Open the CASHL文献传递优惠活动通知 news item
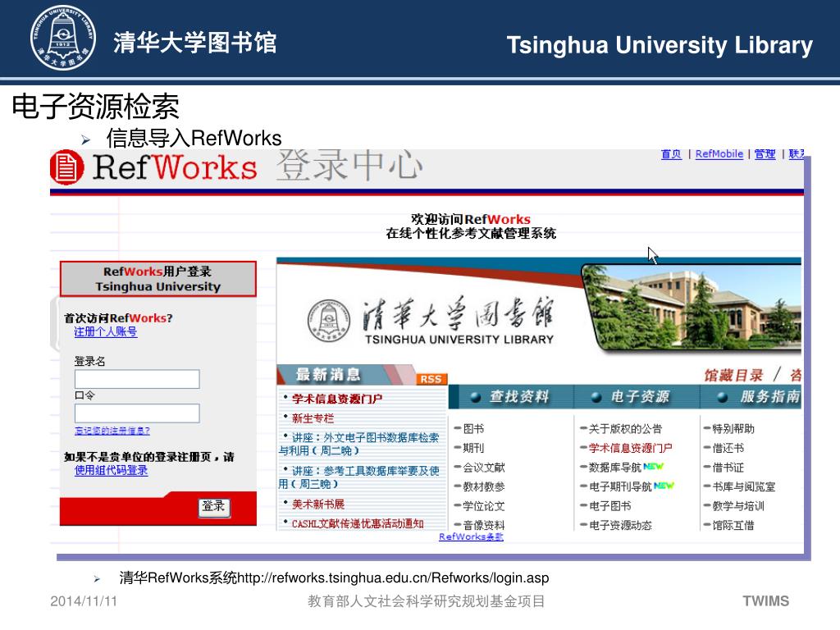This screenshot has width=840, height=630. pos(358,523)
